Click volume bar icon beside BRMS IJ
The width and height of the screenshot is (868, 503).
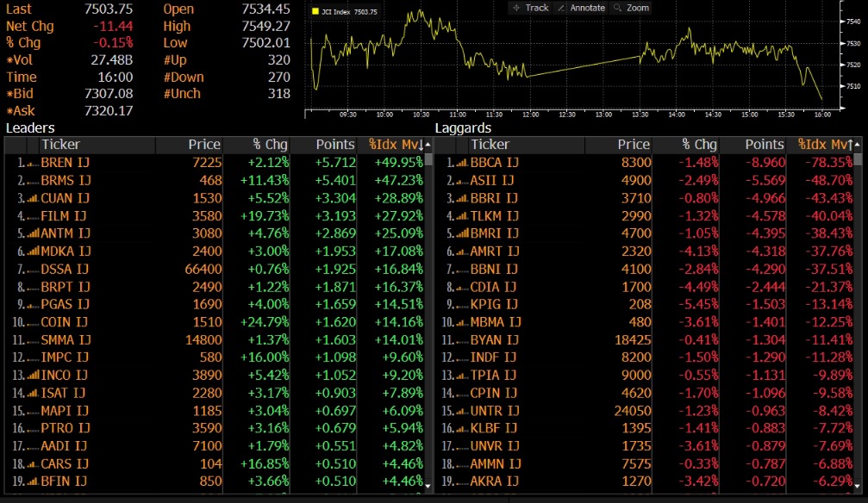coord(33,181)
